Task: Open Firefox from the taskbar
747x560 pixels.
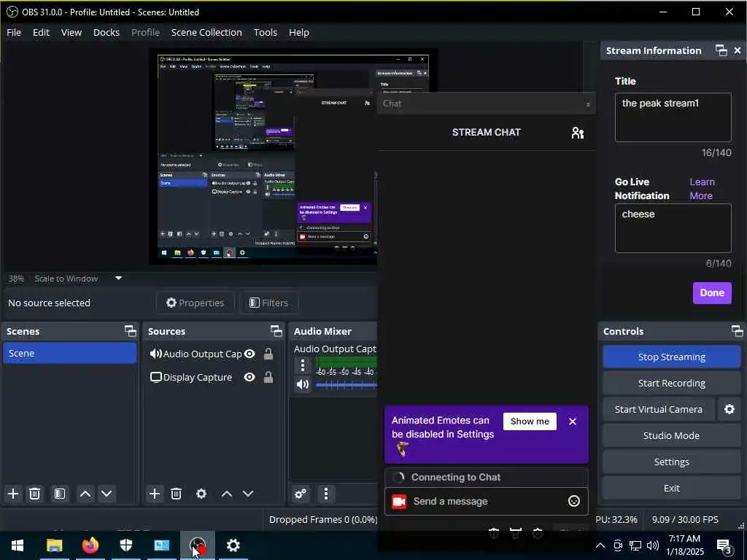Action: point(90,545)
